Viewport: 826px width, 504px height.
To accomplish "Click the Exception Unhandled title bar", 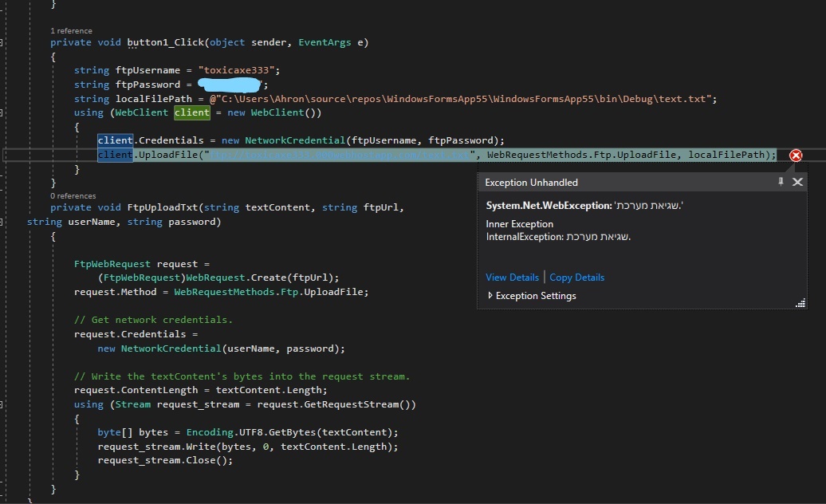I will coord(622,182).
